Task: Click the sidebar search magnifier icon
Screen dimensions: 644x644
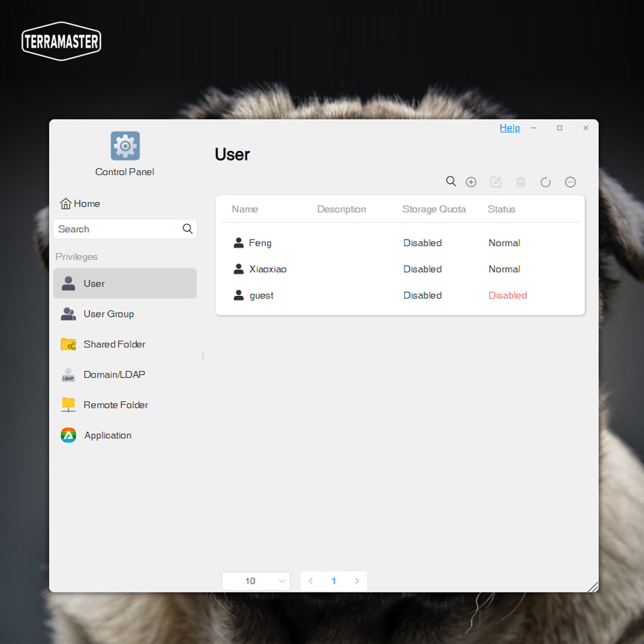Action: pos(187,229)
